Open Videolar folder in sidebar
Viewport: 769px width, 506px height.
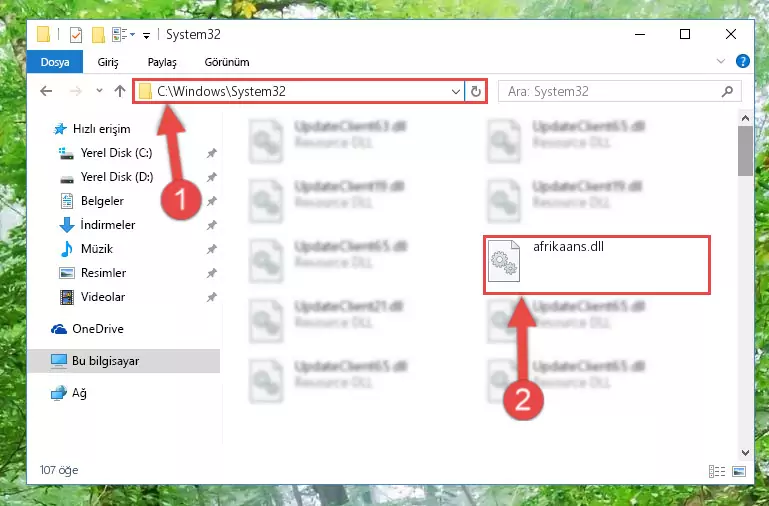(103, 297)
